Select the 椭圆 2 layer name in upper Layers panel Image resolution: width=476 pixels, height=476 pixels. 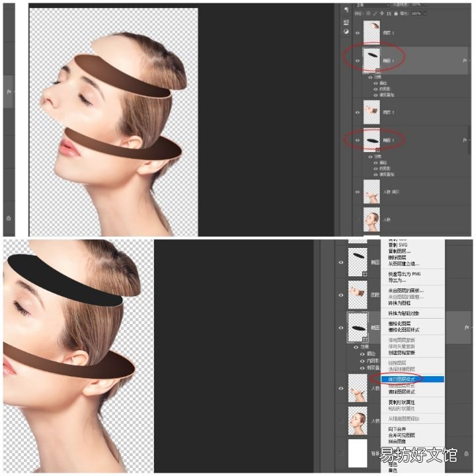click(389, 140)
